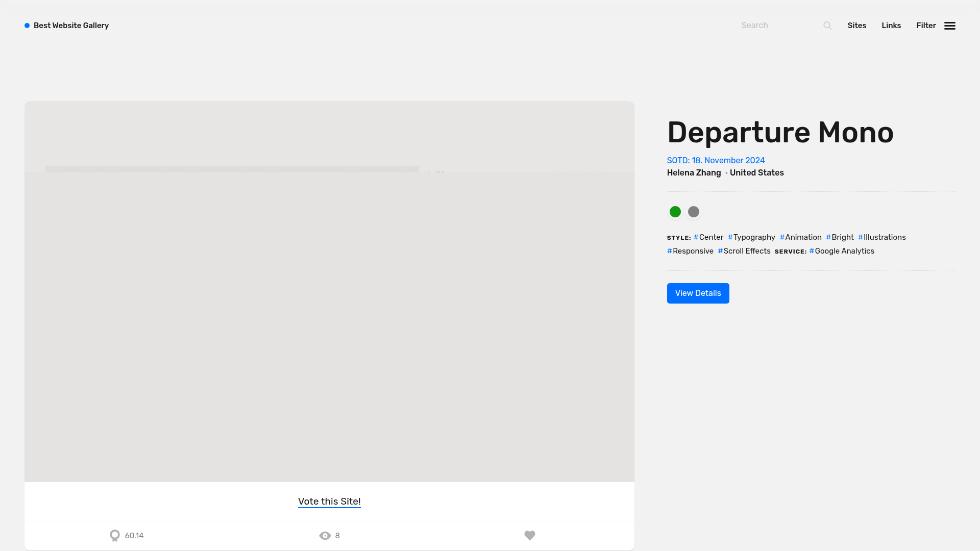The width and height of the screenshot is (980, 551).
Task: Select the green color swatch
Action: pyautogui.click(x=675, y=212)
